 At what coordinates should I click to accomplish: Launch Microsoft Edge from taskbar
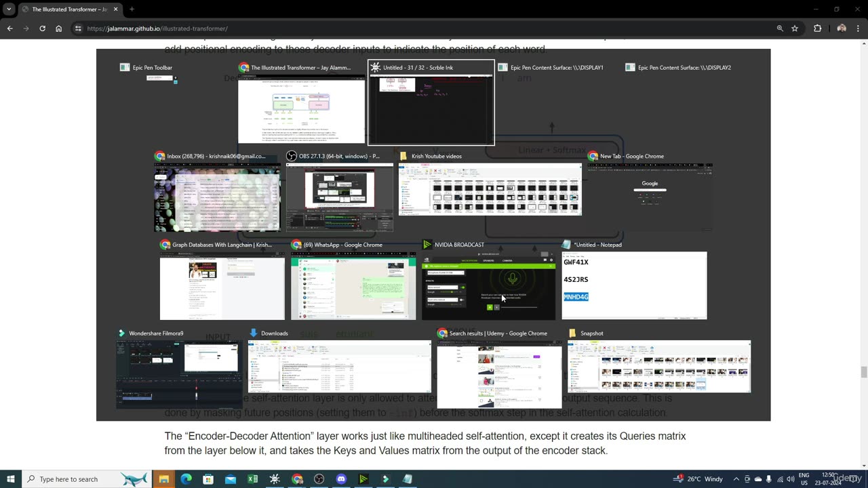(186, 479)
